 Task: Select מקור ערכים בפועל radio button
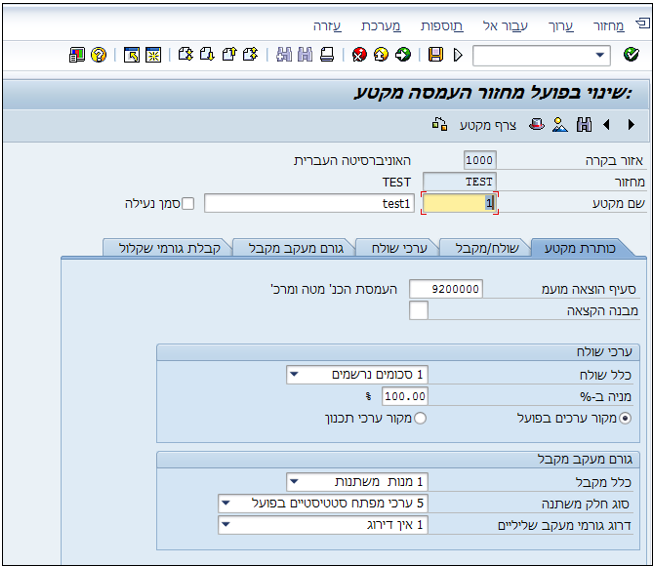(x=625, y=418)
